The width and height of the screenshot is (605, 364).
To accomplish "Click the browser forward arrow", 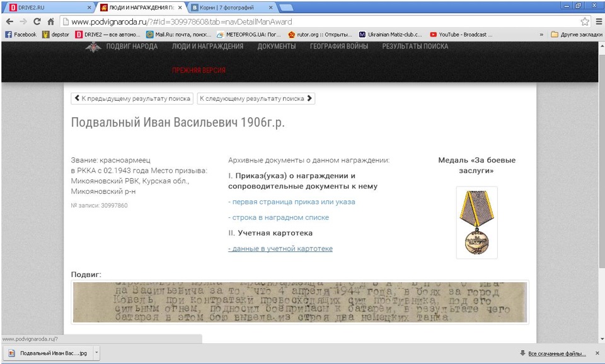I will (23, 21).
